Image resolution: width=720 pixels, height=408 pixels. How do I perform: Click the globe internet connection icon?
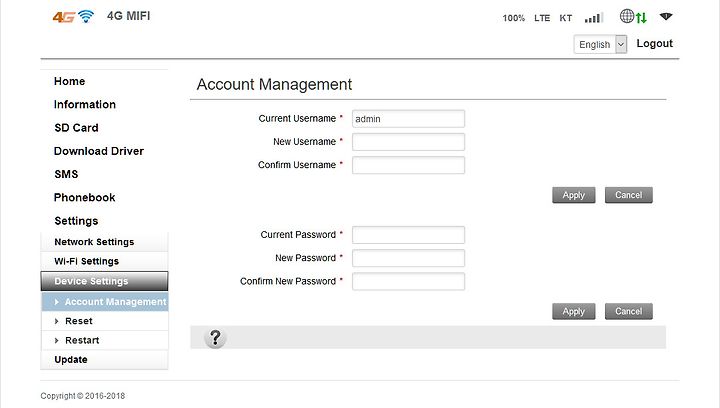click(x=626, y=16)
